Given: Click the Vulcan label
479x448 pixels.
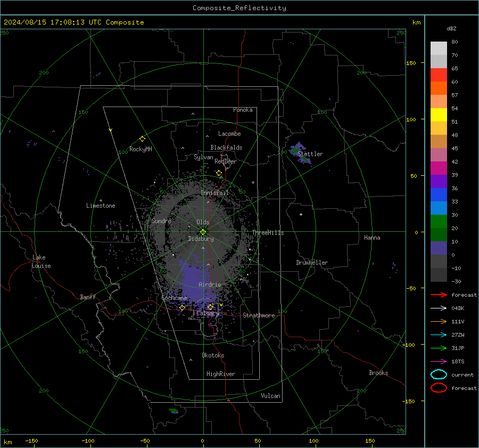Looking at the screenshot, I should point(271,396).
